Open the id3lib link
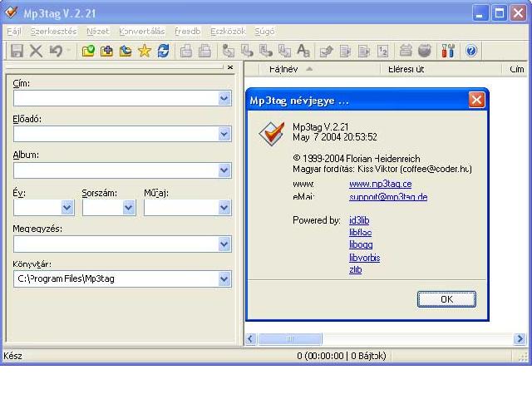Screen dimensions: 532x399 (x=359, y=220)
